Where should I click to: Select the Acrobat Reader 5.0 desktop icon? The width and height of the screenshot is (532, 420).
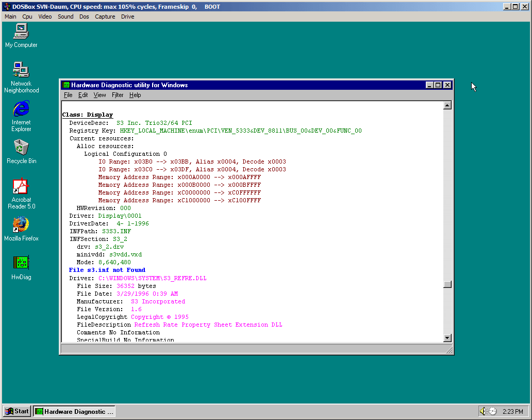(21, 193)
